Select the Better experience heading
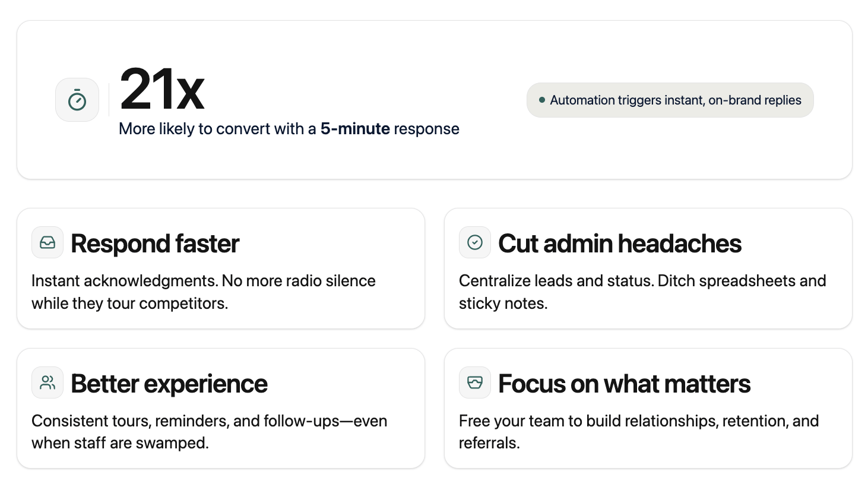 (169, 384)
